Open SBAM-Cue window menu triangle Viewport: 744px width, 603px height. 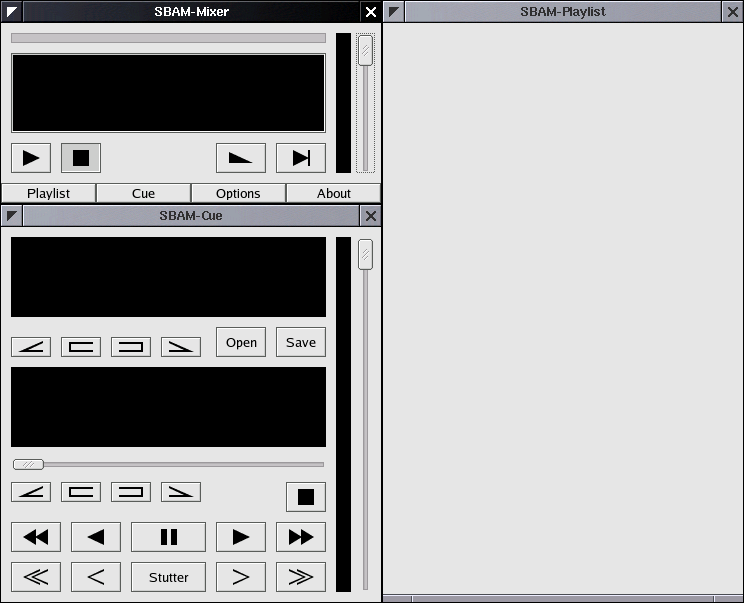(12, 216)
